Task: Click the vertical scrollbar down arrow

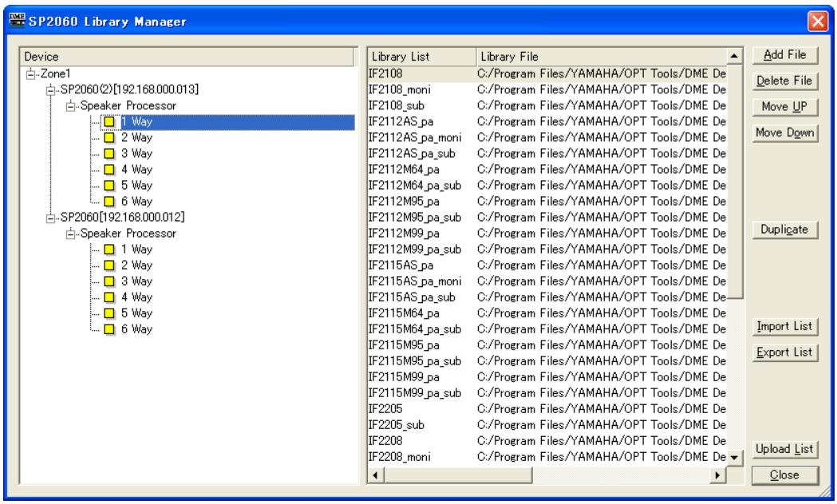Action: click(x=735, y=458)
